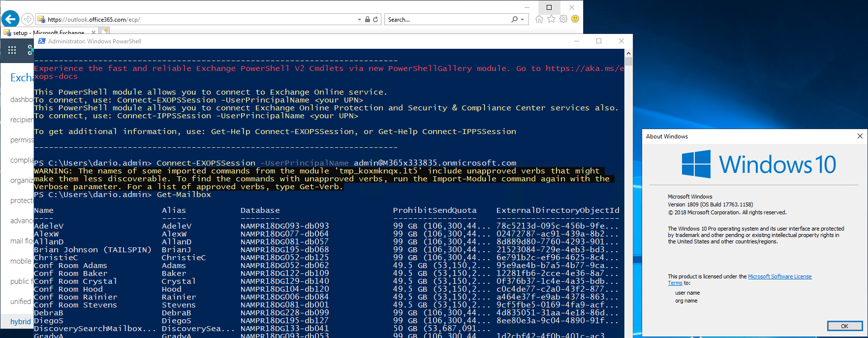Viewport: 868px width, 338px height.
Task: Click the IE Search box
Action: [x=448, y=20]
